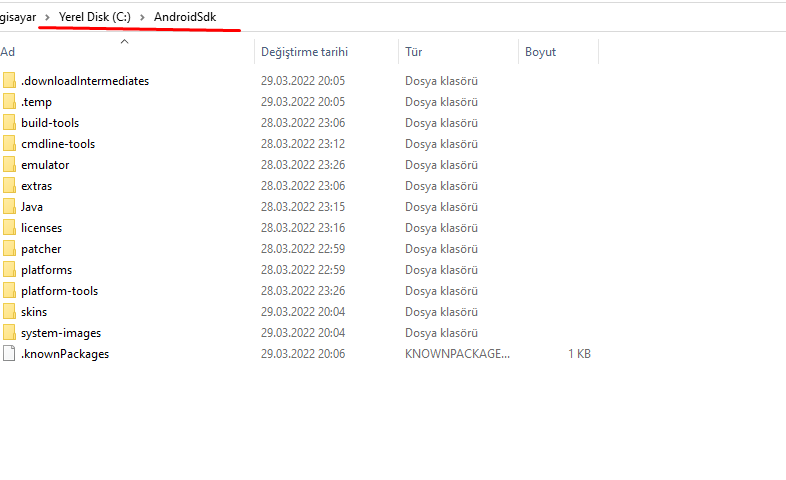Click date 28.03.2022 23:16 of licenses
Image resolution: width=786 pixels, height=480 pixels.
click(303, 228)
